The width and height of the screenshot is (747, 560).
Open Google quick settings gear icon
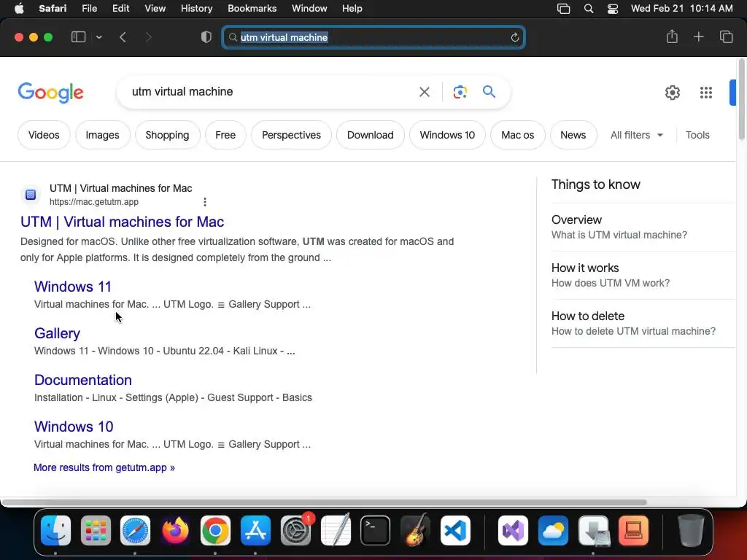672,93
